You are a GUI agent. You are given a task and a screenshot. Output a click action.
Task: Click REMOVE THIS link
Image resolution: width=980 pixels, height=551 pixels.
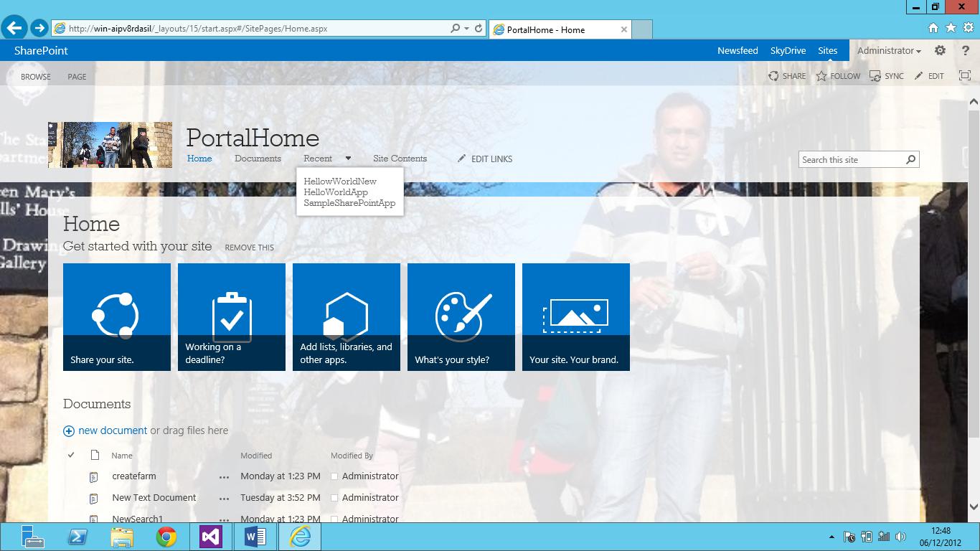click(x=249, y=248)
